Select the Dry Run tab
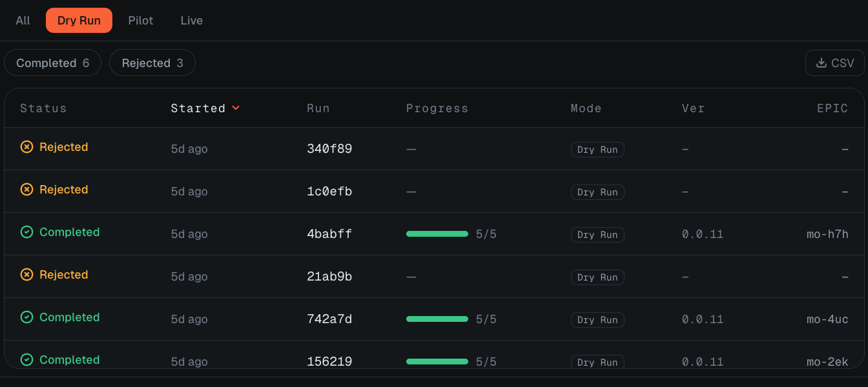The width and height of the screenshot is (868, 387). click(79, 21)
